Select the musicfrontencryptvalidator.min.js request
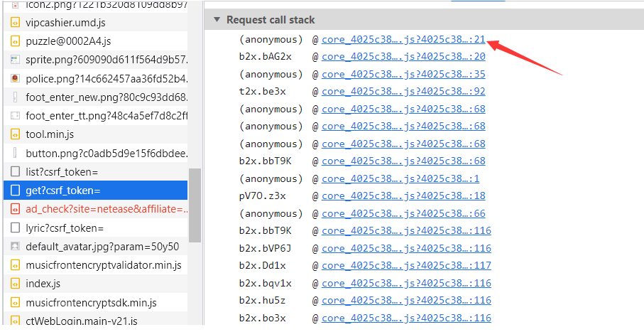Screen dimensions: 644x332 tap(104, 265)
